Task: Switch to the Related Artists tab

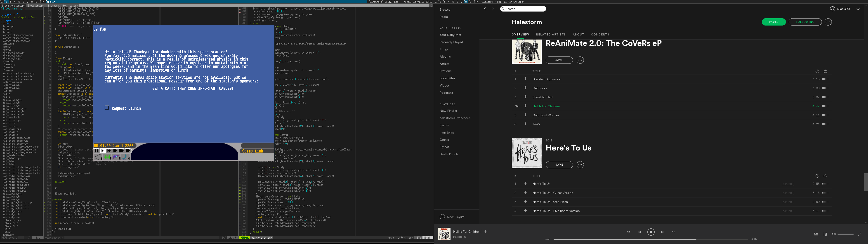Action: (x=551, y=34)
